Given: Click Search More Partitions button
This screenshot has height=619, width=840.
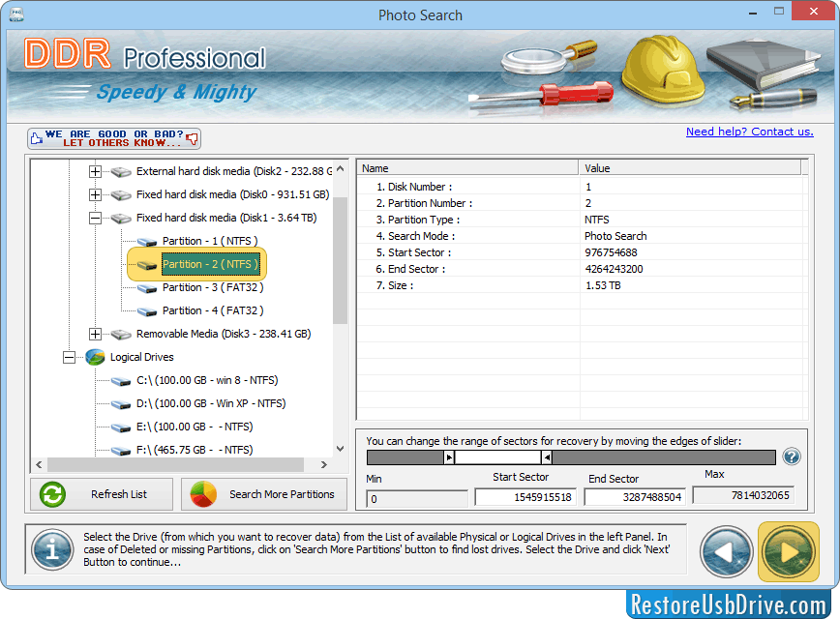Looking at the screenshot, I should (264, 494).
